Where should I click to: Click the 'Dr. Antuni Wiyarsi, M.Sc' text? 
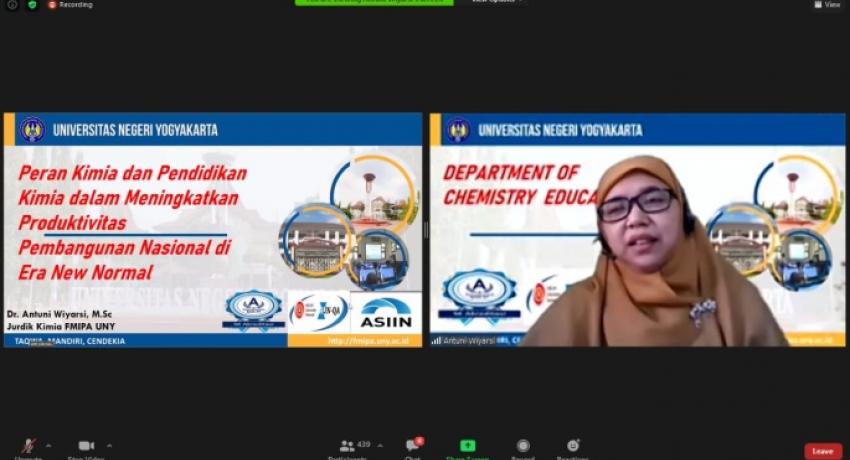(x=60, y=314)
